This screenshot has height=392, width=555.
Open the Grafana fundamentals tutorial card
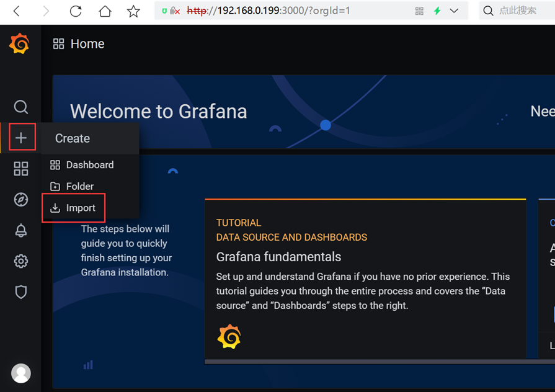tap(365, 278)
